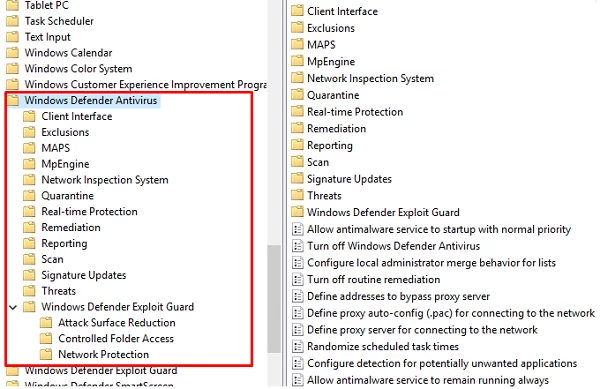Select Define proxy auto-config (.pac) policy
This screenshot has width=600, height=389.
(x=451, y=313)
